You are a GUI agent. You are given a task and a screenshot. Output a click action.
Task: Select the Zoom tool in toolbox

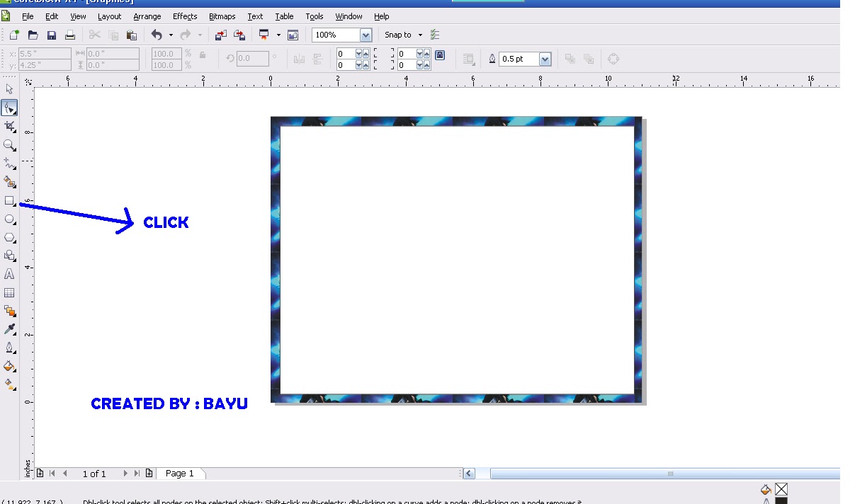point(9,144)
